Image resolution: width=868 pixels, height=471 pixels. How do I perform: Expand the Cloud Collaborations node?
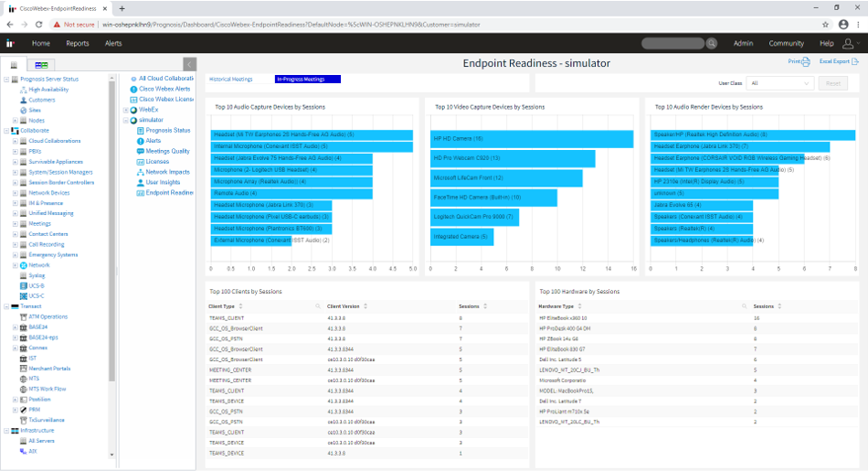click(15, 141)
